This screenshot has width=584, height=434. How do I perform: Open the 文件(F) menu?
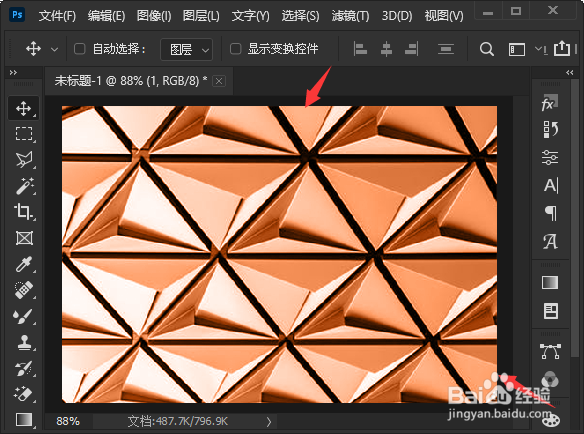click(x=57, y=16)
